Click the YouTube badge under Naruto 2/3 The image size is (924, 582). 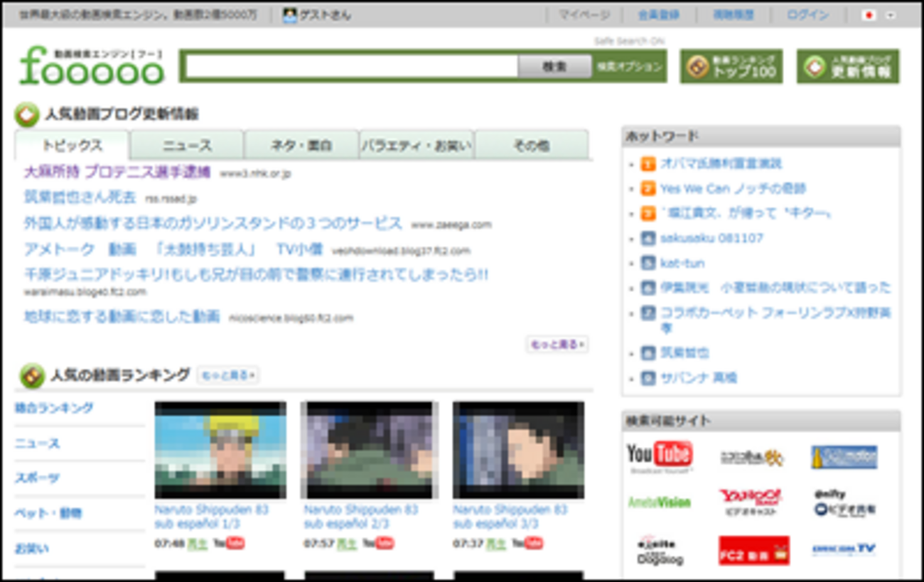click(378, 544)
